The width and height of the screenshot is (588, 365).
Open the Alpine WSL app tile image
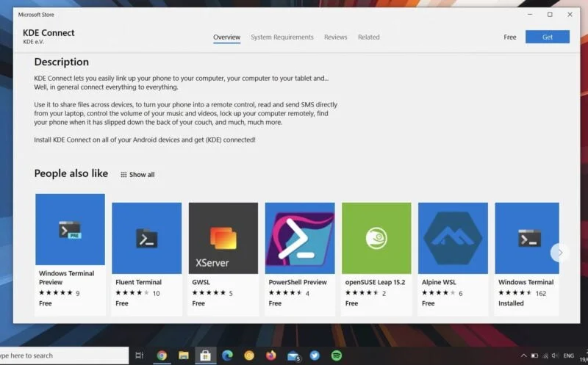click(x=453, y=238)
